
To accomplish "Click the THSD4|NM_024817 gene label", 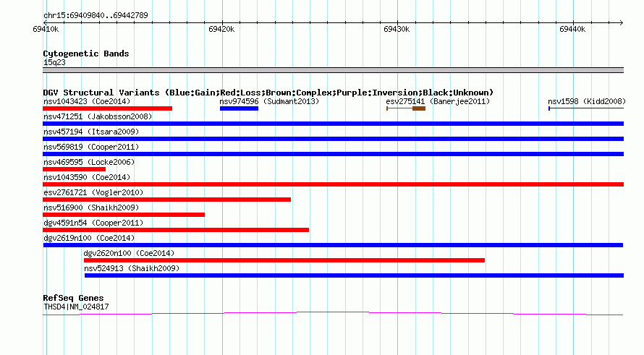I will click(76, 307).
